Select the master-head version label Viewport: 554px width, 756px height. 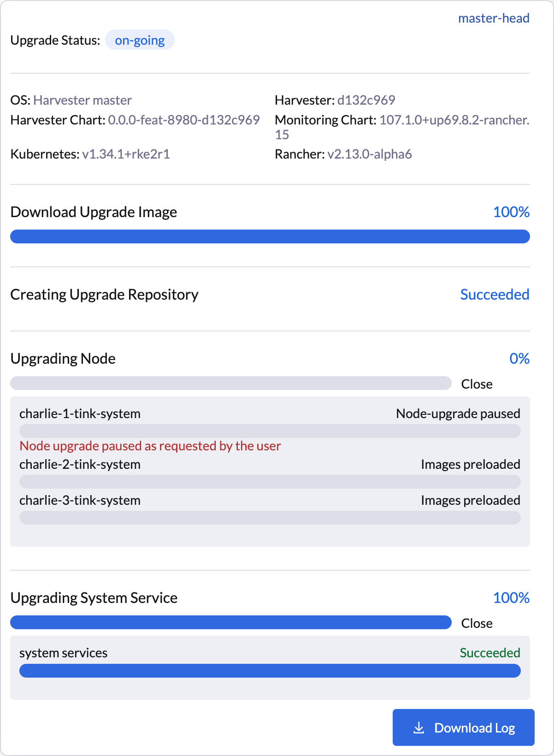coord(494,18)
